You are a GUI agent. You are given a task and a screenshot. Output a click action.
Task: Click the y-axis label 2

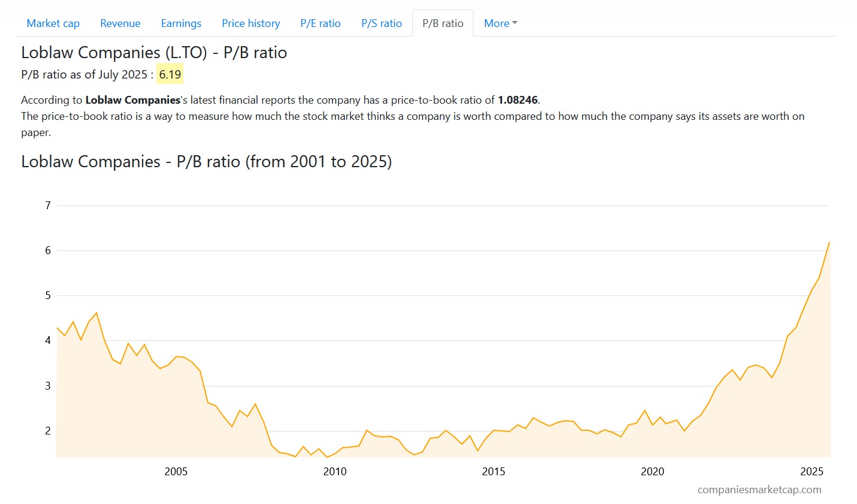(48, 431)
